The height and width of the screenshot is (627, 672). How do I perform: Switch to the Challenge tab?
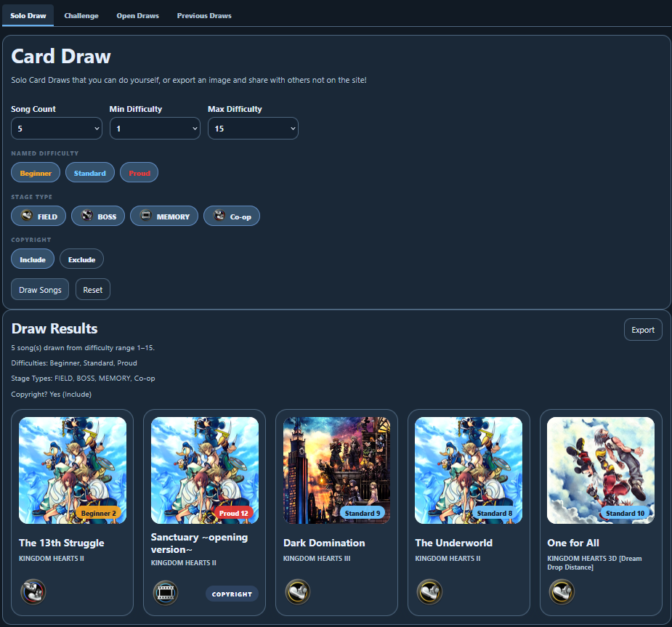click(x=81, y=15)
